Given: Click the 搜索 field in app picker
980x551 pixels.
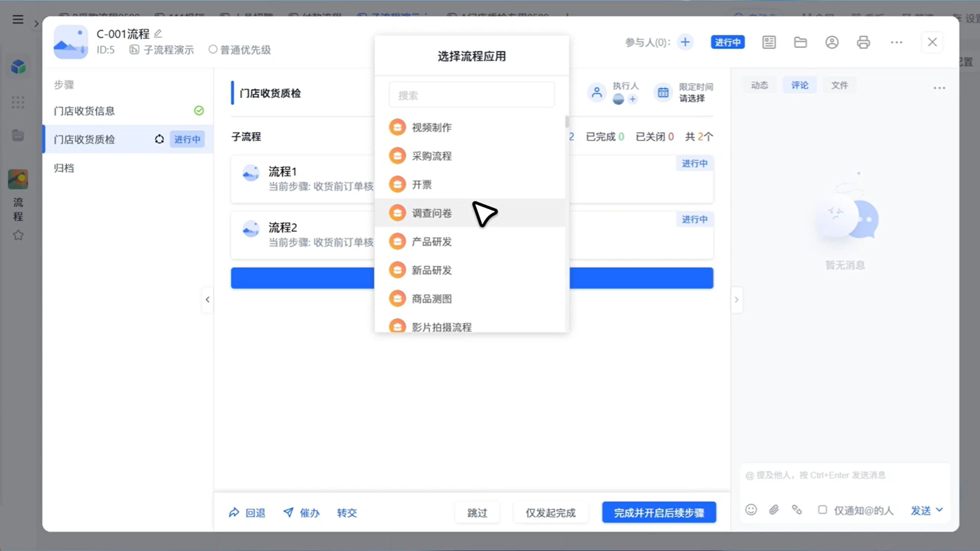Looking at the screenshot, I should coord(471,95).
